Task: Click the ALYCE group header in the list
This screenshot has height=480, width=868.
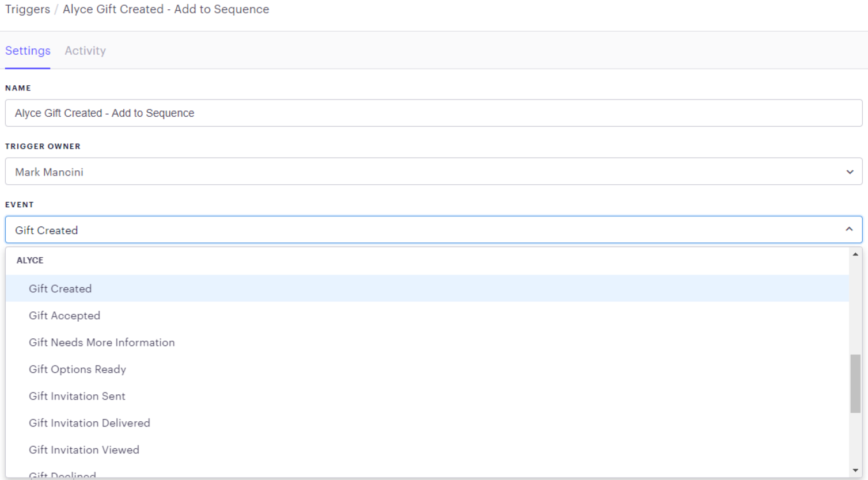Action: [x=30, y=260]
